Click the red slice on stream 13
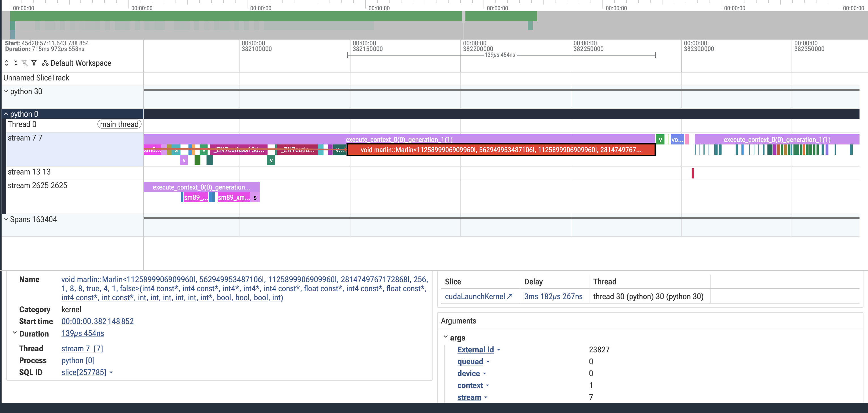Screen dimensions: 868x413 tap(693, 173)
